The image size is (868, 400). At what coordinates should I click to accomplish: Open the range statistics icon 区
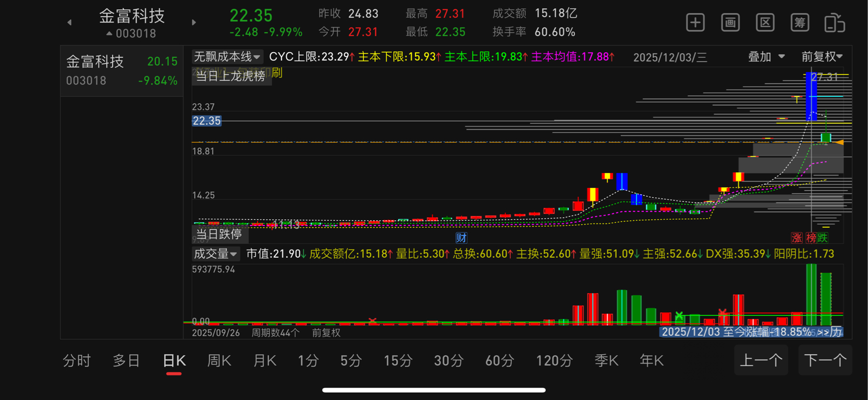765,23
